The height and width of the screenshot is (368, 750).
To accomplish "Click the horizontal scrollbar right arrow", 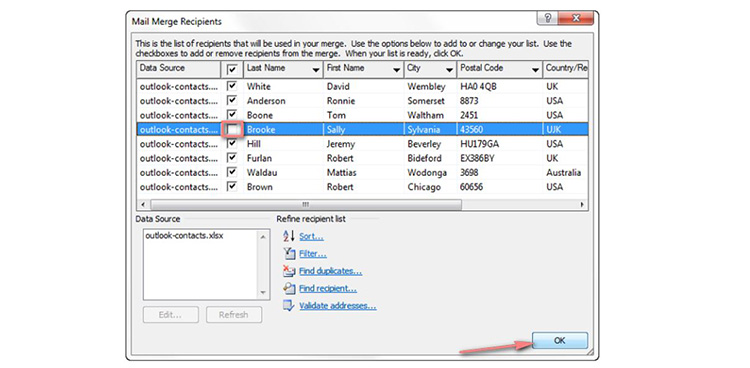I will tap(582, 204).
